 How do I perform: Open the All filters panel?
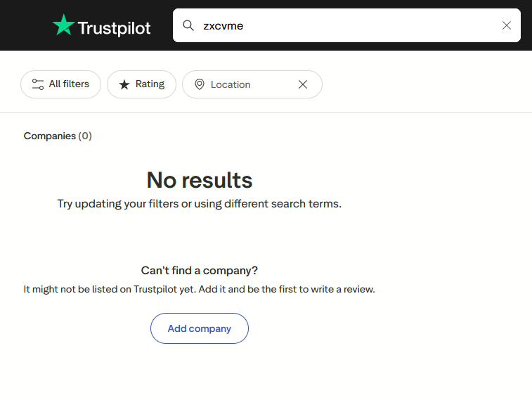point(61,84)
